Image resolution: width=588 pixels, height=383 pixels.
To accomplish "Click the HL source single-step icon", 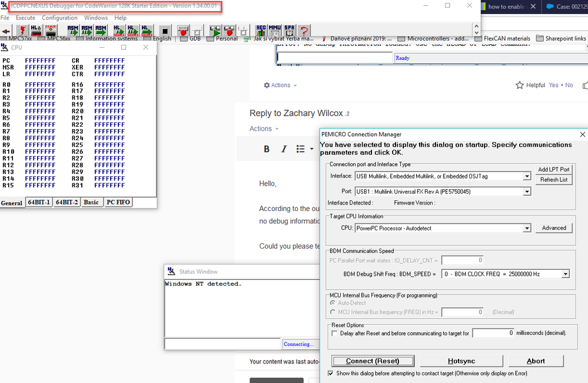I will [118, 31].
